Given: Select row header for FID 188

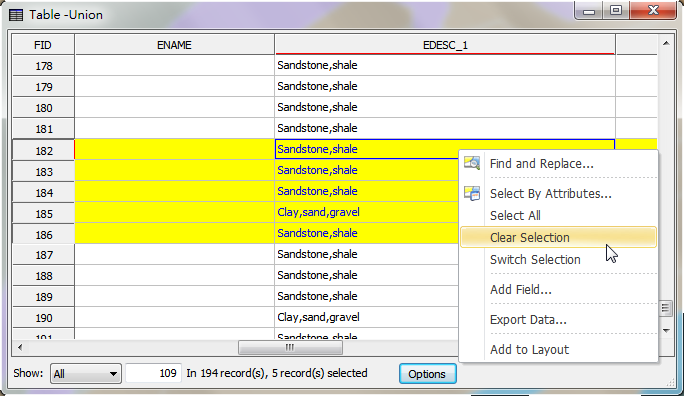Looking at the screenshot, I should (x=43, y=276).
